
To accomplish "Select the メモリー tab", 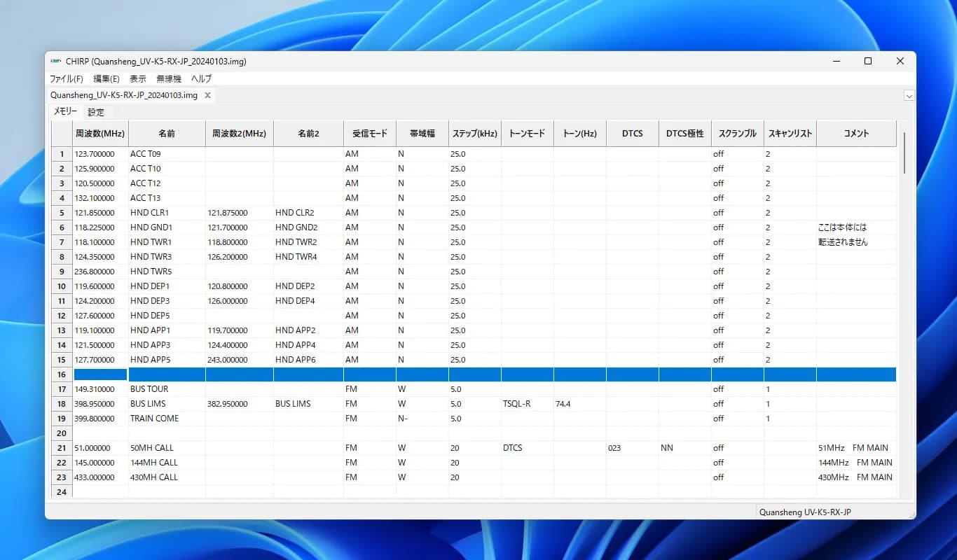I will tap(66, 112).
